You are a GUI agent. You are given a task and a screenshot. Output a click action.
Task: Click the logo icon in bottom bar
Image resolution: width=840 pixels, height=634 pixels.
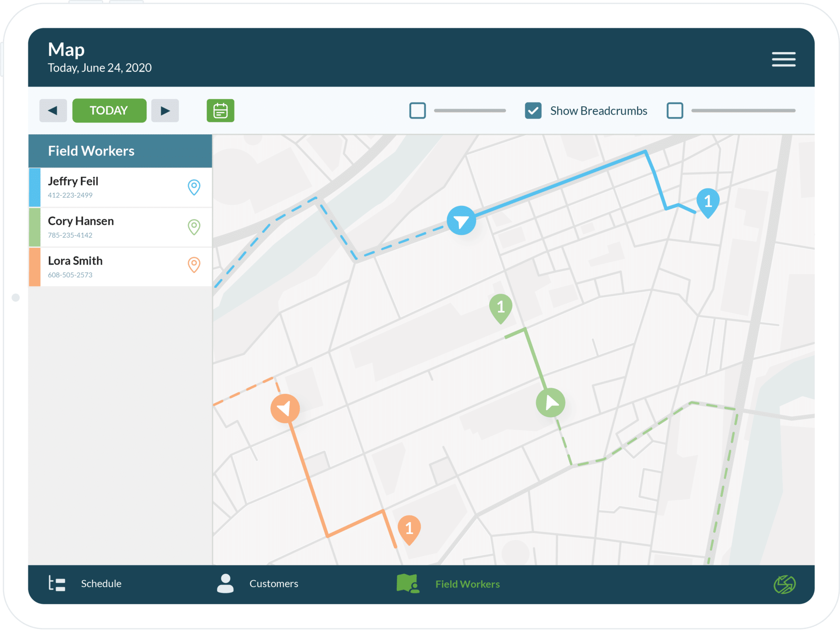784,584
